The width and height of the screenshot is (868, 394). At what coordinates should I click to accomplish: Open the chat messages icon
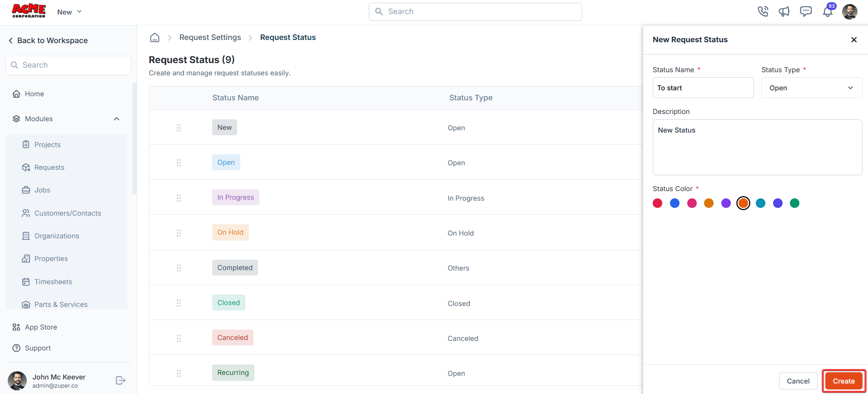[806, 11]
